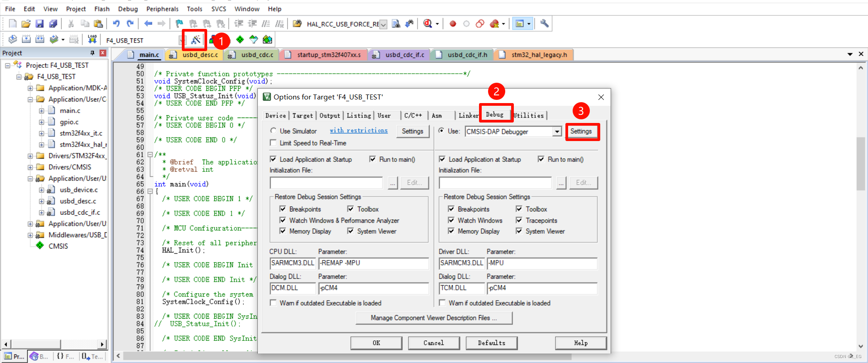
Task: Click the disable all breakpoints icon
Action: click(480, 24)
